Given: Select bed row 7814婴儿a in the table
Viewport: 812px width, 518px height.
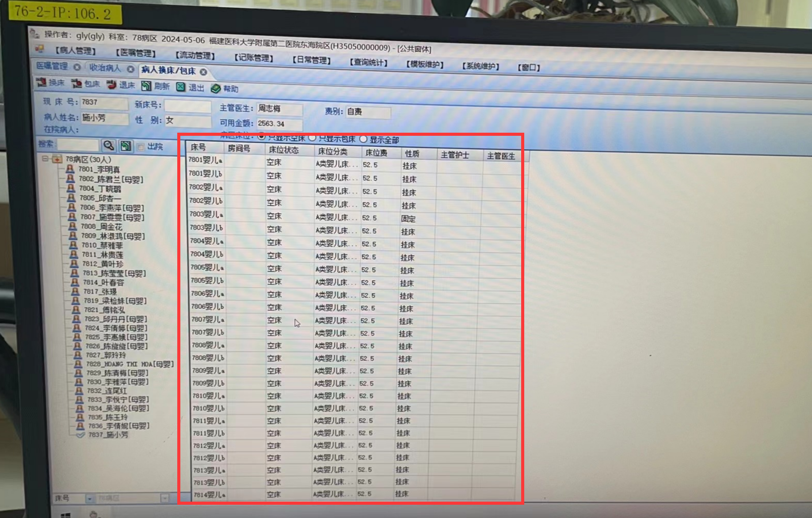Looking at the screenshot, I should tap(354, 494).
